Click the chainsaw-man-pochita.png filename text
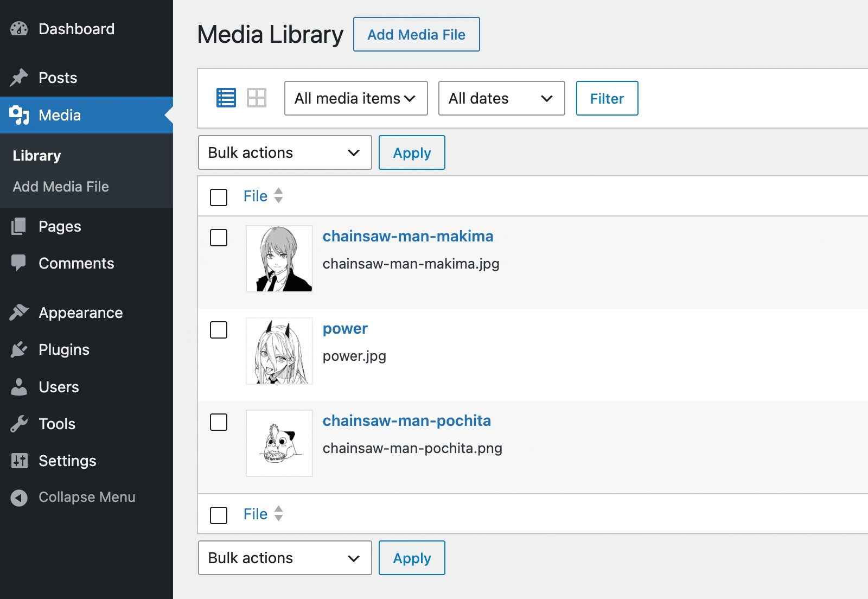This screenshot has width=868, height=599. coord(412,448)
